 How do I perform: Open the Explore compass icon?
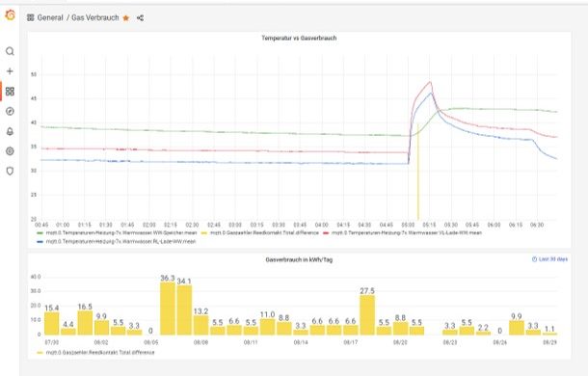click(11, 112)
